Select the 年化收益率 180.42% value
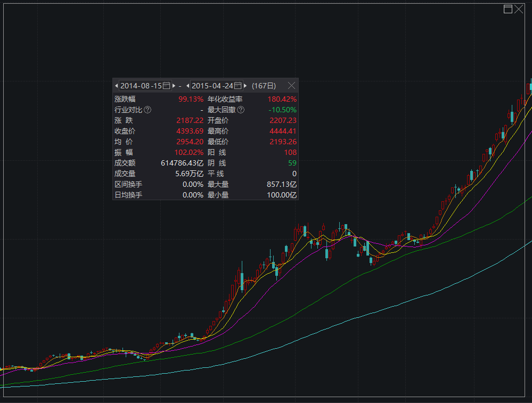The width and height of the screenshot is (532, 403). pyautogui.click(x=282, y=99)
